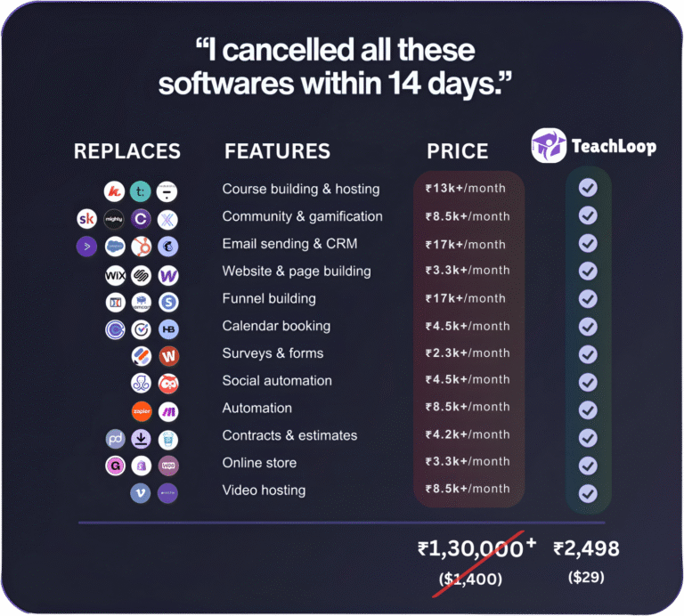Click the FEATURES column heading

277,151
